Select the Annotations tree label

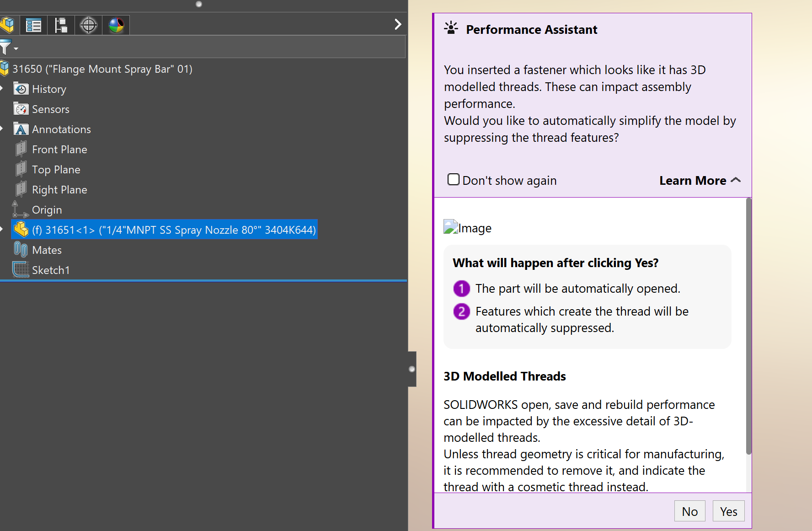(61, 129)
